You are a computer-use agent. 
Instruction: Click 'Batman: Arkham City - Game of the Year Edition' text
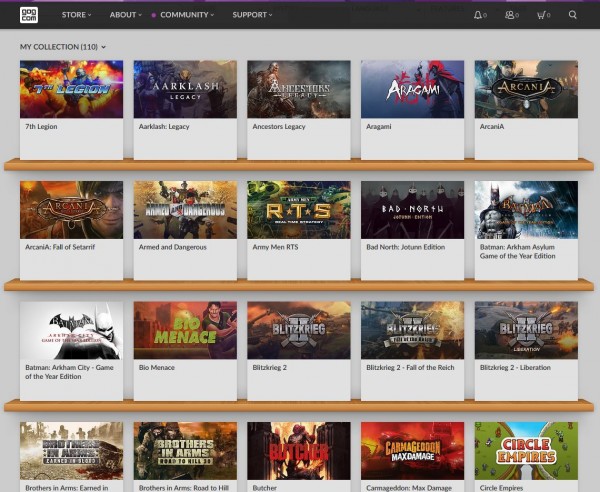(x=69, y=372)
